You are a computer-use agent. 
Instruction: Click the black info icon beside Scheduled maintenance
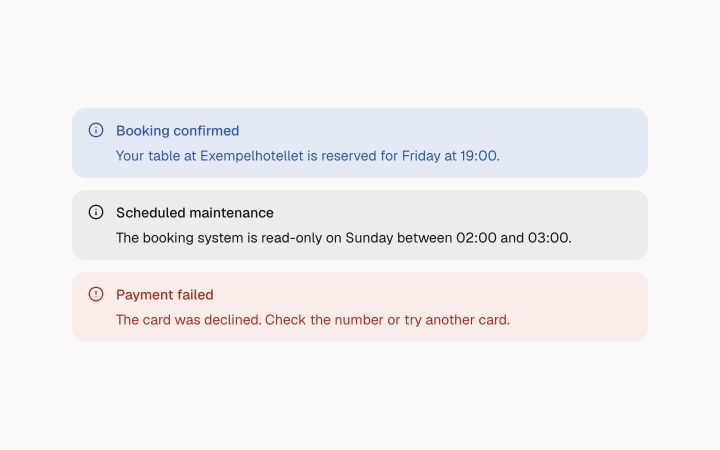pyautogui.click(x=96, y=212)
